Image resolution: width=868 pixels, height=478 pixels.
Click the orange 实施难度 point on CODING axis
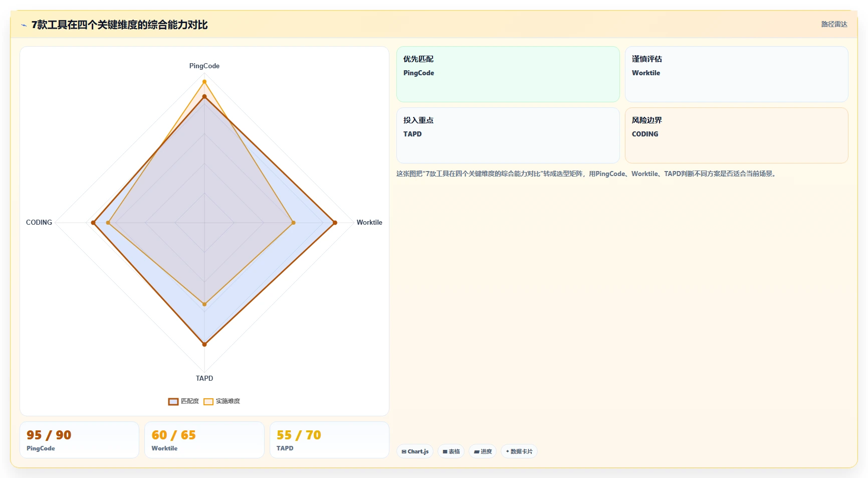pyautogui.click(x=108, y=223)
